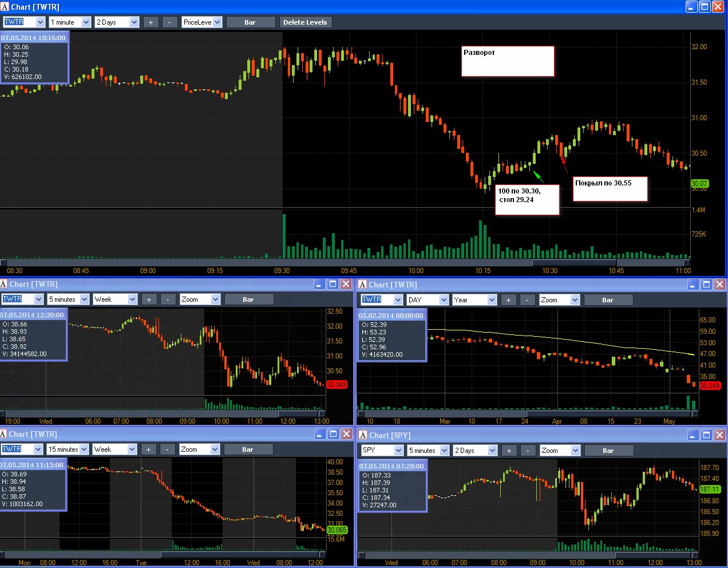Open the '5 minutes' interval dropdown in the TWTR chart
The image size is (728, 568).
click(x=84, y=299)
